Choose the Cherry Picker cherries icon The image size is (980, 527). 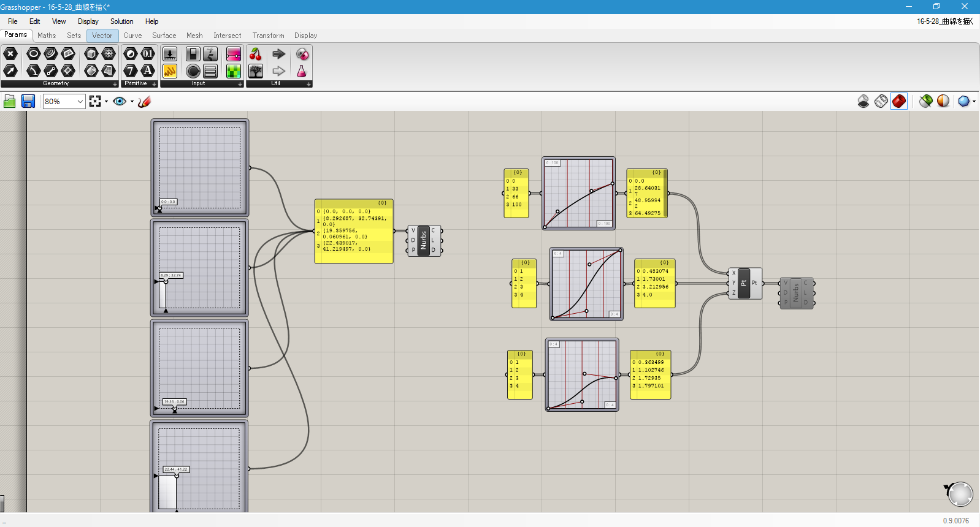tap(256, 54)
